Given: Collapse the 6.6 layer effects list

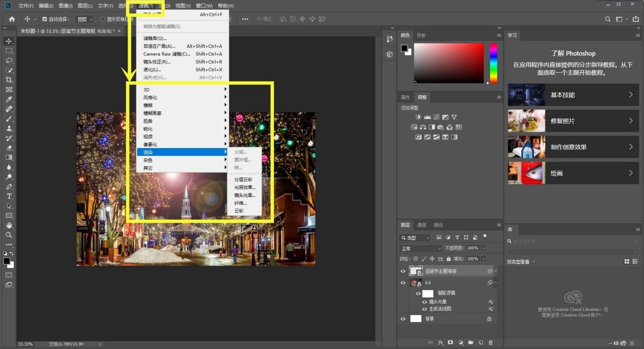Looking at the screenshot, I should [x=495, y=282].
